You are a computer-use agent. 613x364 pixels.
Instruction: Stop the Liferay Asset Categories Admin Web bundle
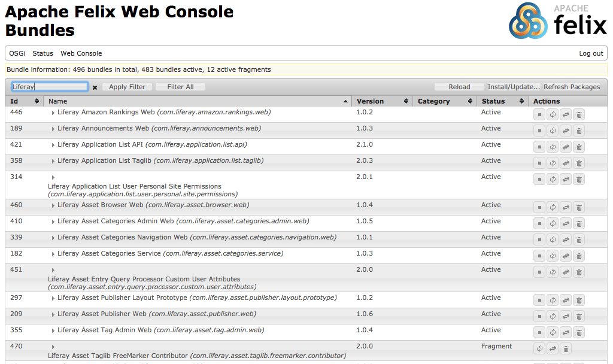click(539, 224)
